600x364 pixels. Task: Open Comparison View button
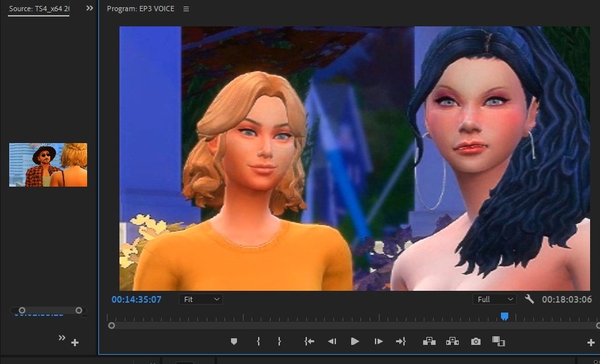[x=498, y=342]
